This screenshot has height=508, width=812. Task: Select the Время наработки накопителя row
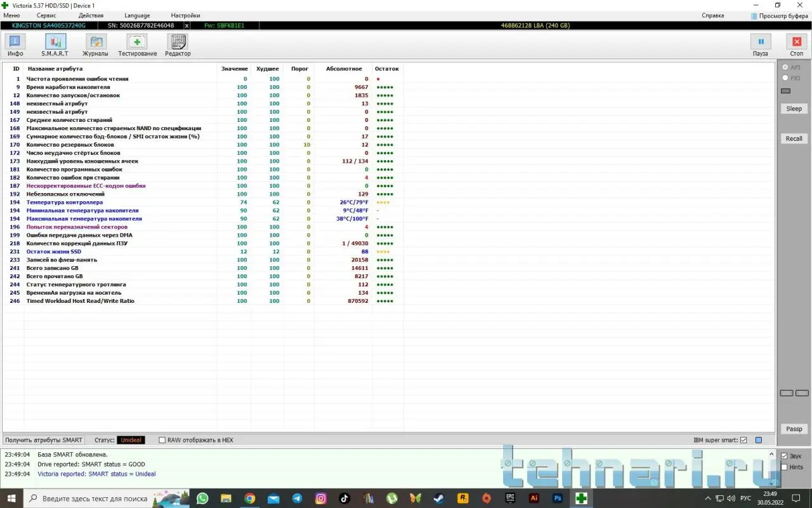[204, 87]
